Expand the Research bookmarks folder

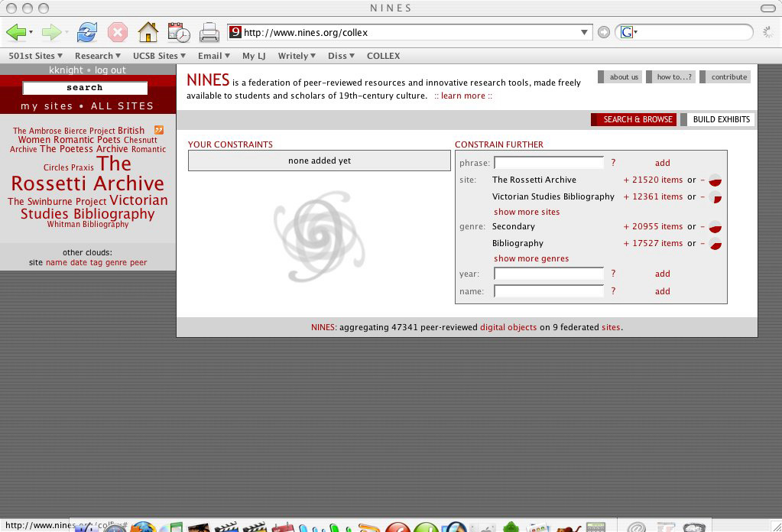pyautogui.click(x=98, y=56)
